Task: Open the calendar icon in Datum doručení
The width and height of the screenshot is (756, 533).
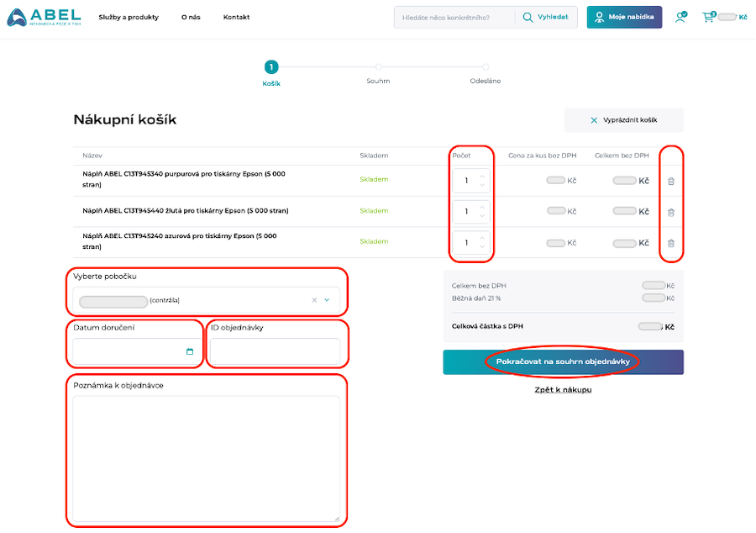Action: [x=190, y=351]
